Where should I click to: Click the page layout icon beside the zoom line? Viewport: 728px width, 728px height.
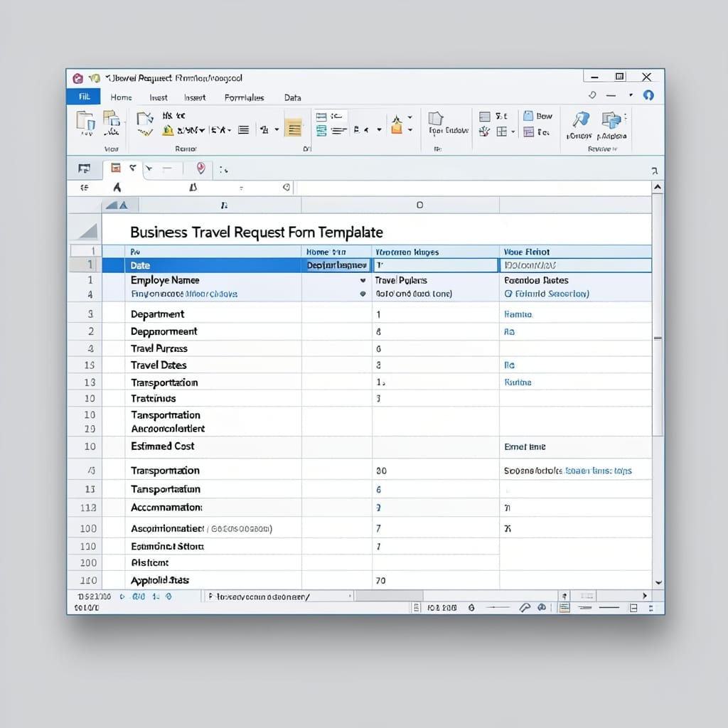633,608
